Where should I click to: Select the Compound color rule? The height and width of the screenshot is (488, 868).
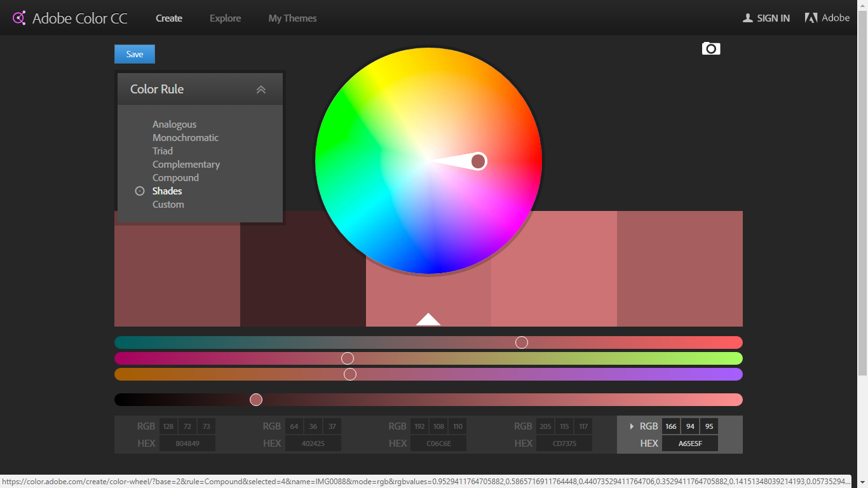tap(175, 178)
